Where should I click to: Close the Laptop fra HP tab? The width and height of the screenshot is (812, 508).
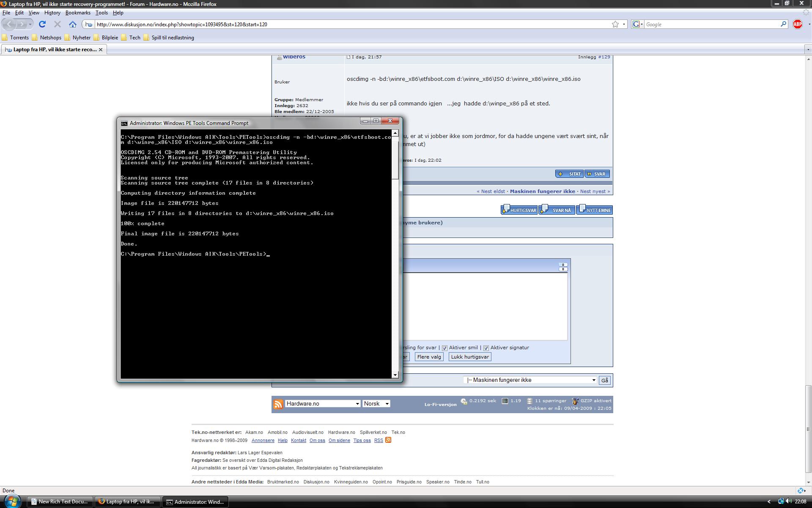tap(101, 50)
